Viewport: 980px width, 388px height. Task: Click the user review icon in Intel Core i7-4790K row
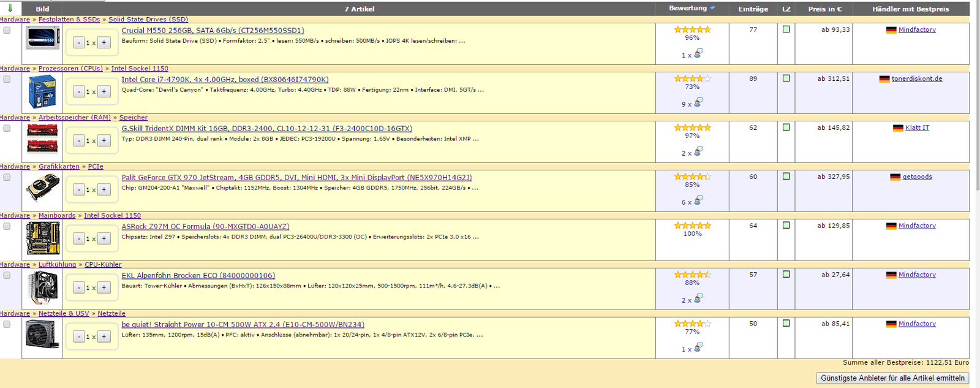(x=698, y=102)
